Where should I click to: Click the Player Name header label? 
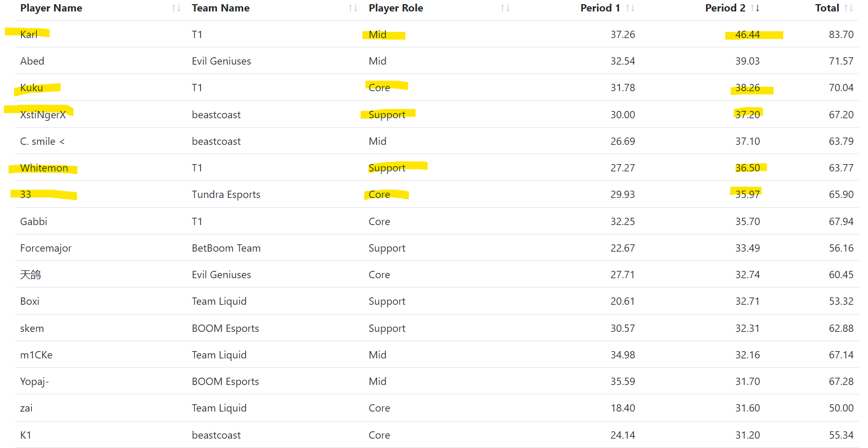coord(51,8)
